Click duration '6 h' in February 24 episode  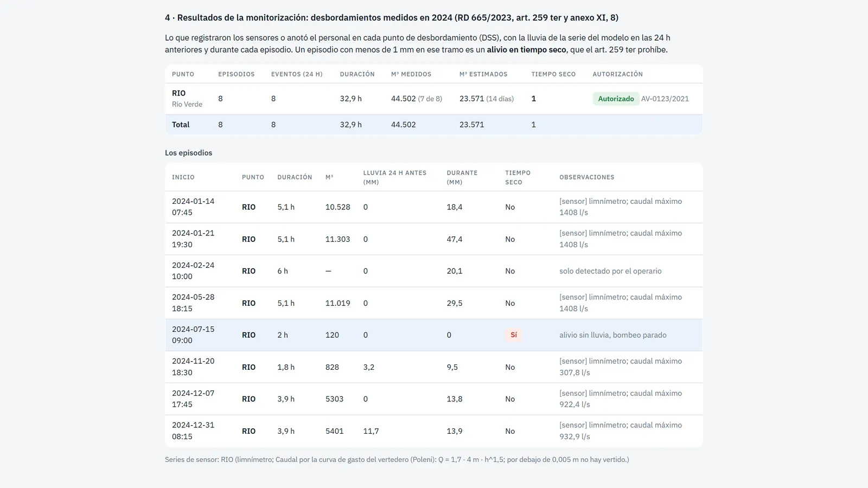[x=283, y=271]
